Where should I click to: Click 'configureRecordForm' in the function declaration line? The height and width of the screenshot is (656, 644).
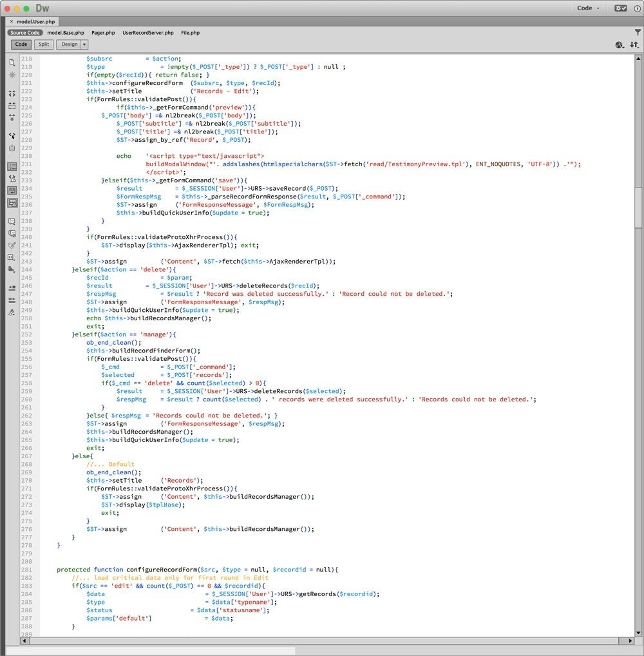(162, 570)
